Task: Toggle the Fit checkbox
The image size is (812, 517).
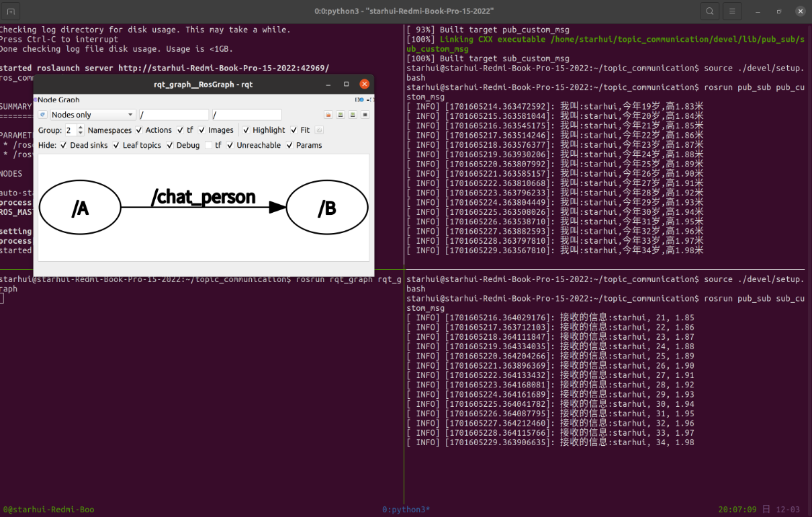Action: coord(294,130)
